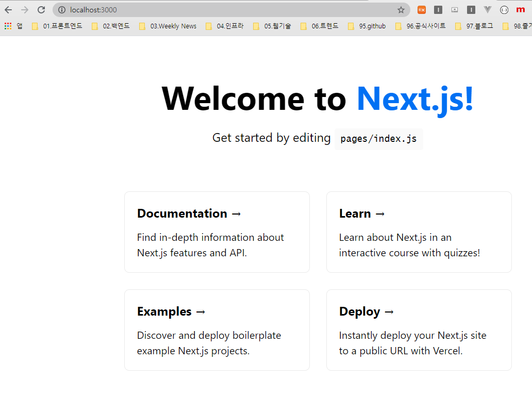Viewport: 532px width, 411px height.
Task: Click the second dark square extension icon
Action: 471,10
